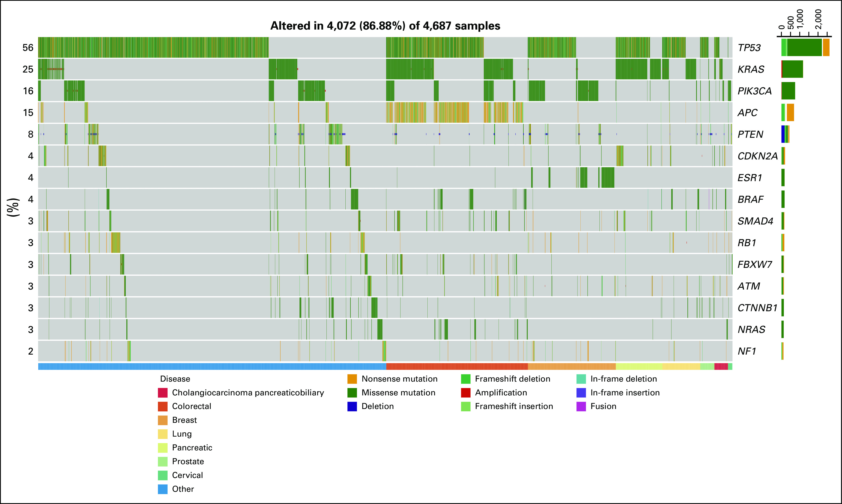842x504 pixels.
Task: Click the Pancreatic legend color swatch
Action: [163, 448]
